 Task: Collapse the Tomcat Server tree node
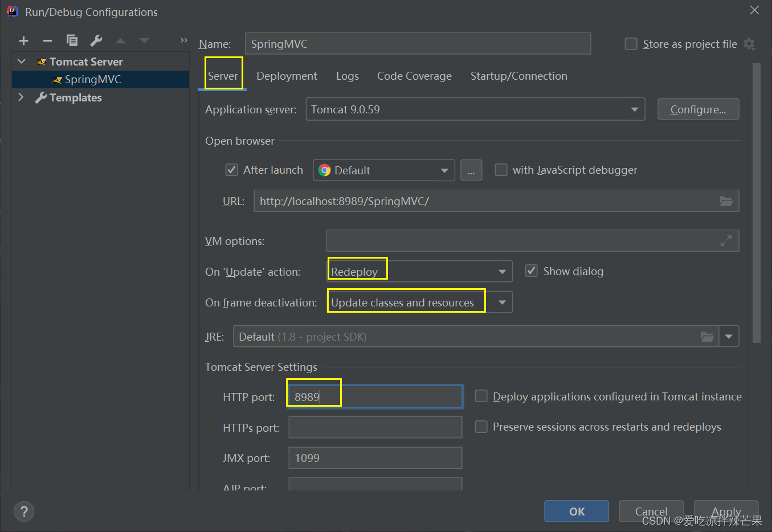pyautogui.click(x=22, y=62)
